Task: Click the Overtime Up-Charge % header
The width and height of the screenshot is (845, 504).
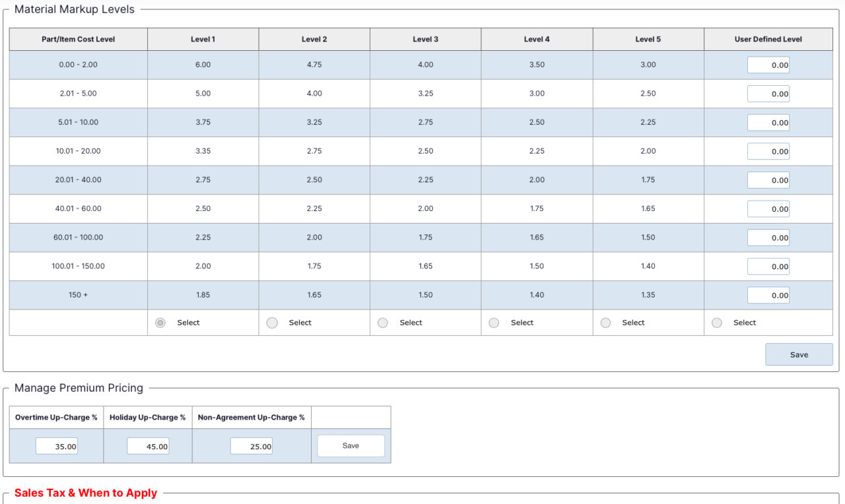Action: pyautogui.click(x=56, y=418)
